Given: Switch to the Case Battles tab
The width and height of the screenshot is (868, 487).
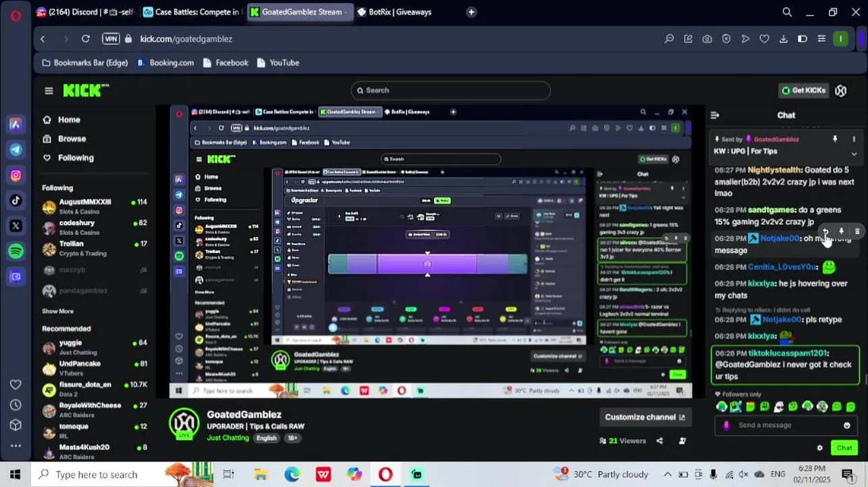Looking at the screenshot, I should 192,12.
